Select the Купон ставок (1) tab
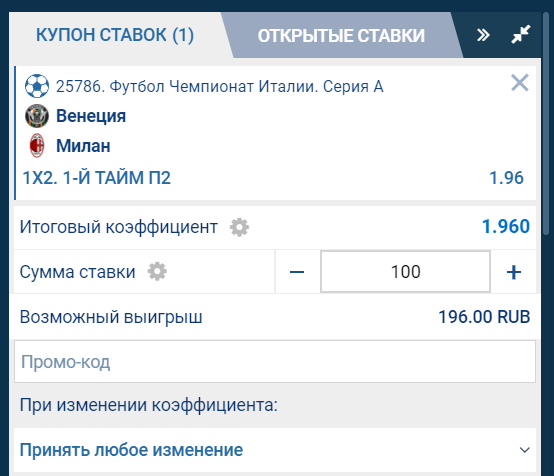This screenshot has height=476, width=554. (115, 35)
